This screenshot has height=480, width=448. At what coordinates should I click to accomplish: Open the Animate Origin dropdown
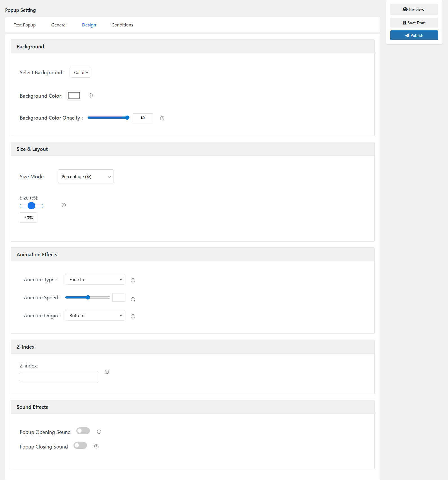click(95, 315)
